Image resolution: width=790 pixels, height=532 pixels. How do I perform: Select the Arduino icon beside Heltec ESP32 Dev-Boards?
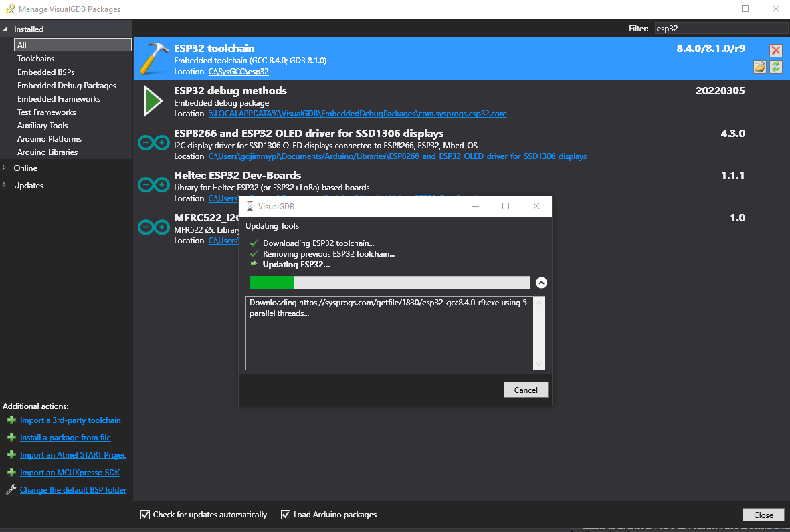point(153,183)
